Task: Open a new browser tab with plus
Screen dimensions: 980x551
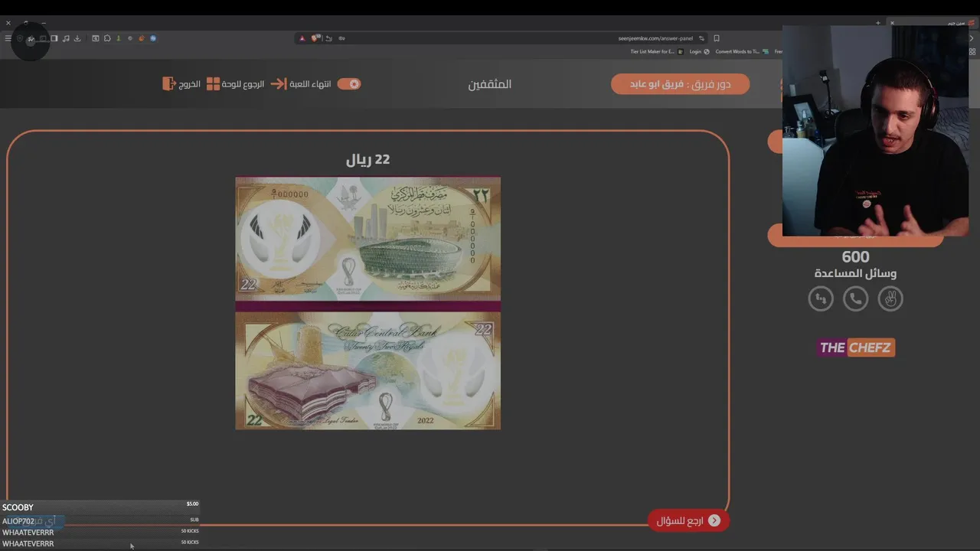Action: pyautogui.click(x=878, y=23)
